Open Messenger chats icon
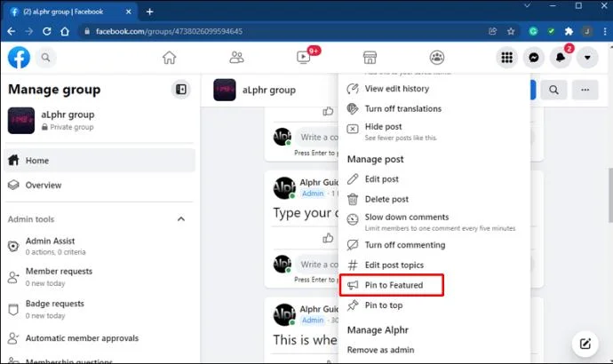 tap(534, 58)
